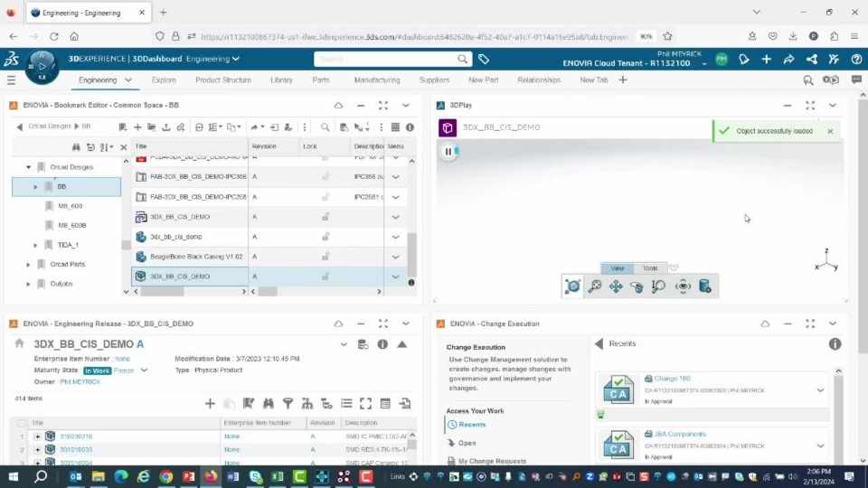
Task: Click Recents under Access Your Work
Action: [472, 425]
